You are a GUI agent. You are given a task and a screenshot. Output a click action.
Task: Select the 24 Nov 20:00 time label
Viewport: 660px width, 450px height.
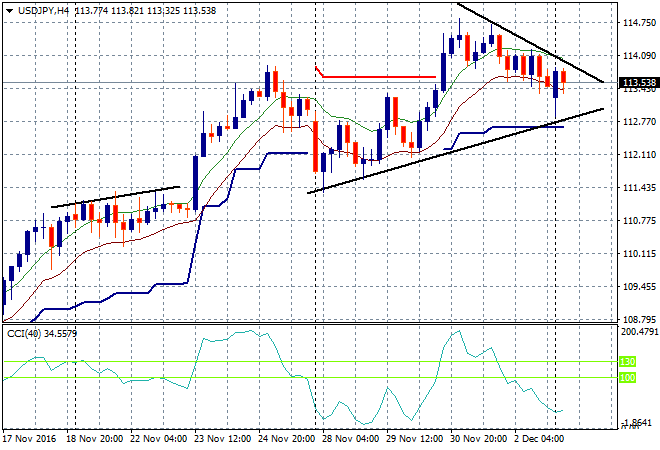click(287, 438)
